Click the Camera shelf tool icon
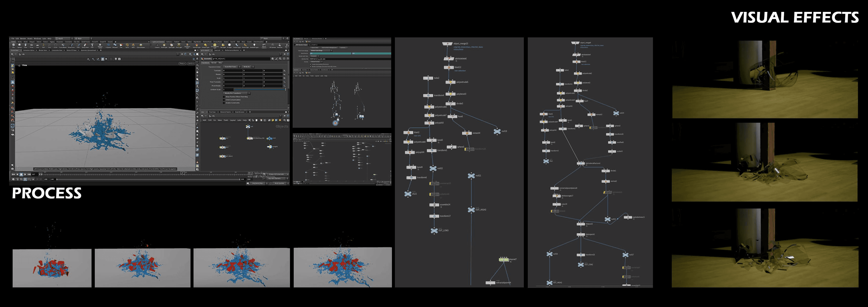 (157, 45)
